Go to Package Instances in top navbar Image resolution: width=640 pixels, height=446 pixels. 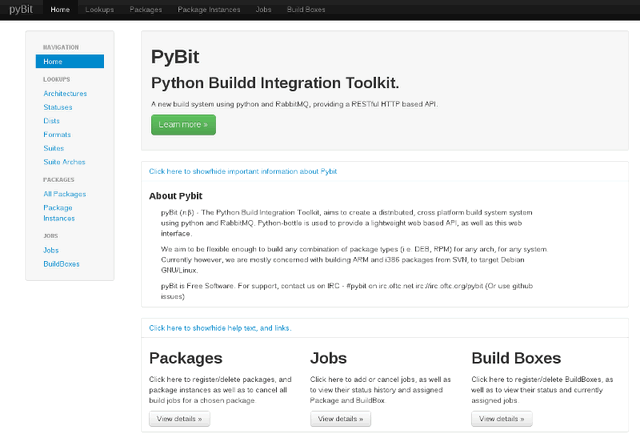click(x=209, y=9)
